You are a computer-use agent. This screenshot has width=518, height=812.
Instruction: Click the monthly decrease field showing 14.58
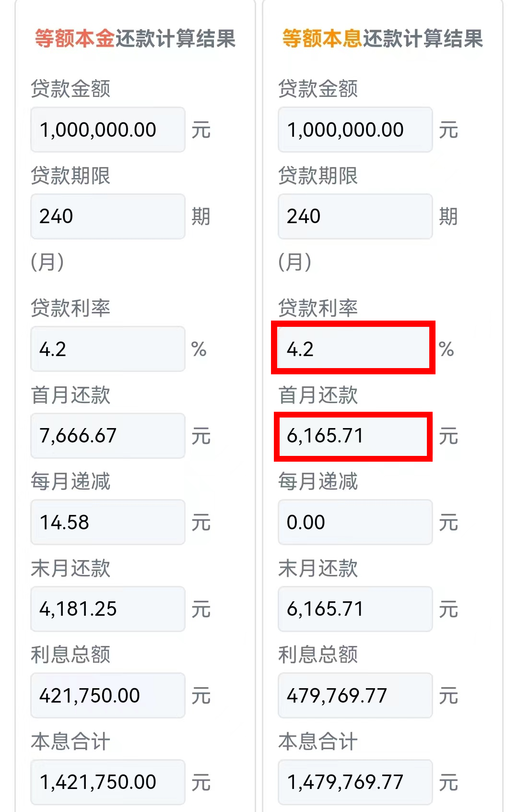(x=107, y=522)
